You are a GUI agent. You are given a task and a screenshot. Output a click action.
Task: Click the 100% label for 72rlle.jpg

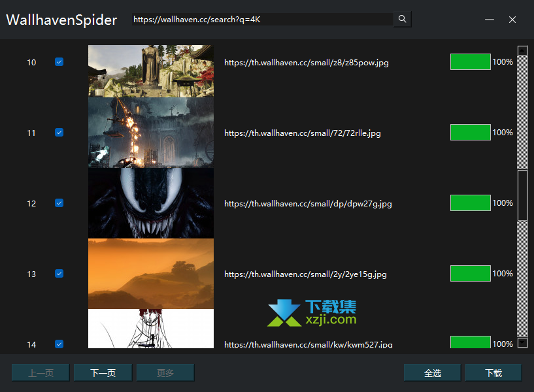(x=503, y=133)
